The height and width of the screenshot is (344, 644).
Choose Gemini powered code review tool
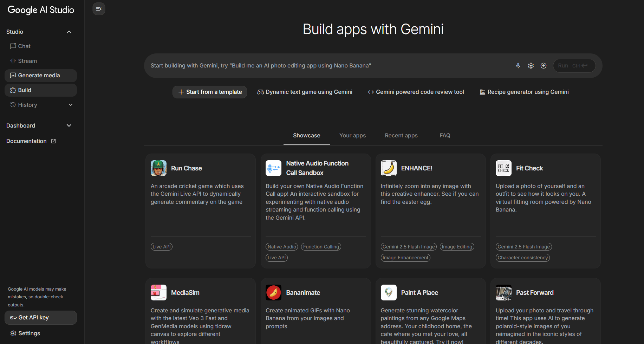tap(416, 92)
